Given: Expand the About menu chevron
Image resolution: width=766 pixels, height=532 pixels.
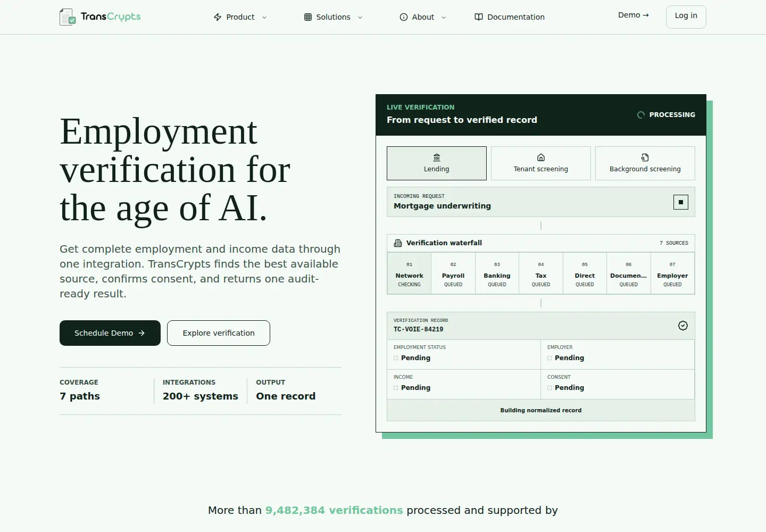Looking at the screenshot, I should click(x=444, y=18).
